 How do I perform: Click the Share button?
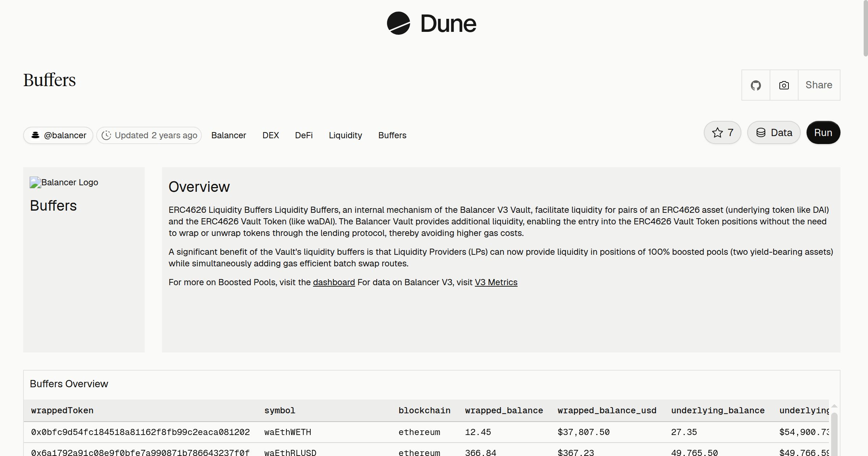tap(819, 85)
